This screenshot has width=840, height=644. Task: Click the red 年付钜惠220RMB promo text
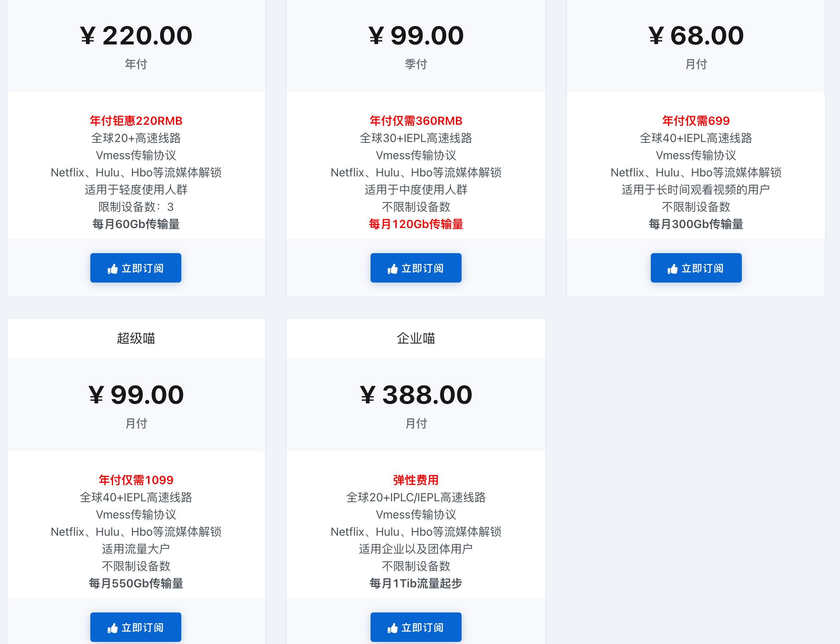tap(136, 121)
